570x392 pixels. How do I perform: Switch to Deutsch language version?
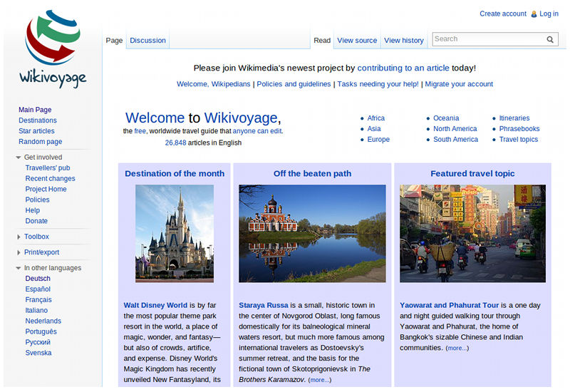[x=38, y=279]
